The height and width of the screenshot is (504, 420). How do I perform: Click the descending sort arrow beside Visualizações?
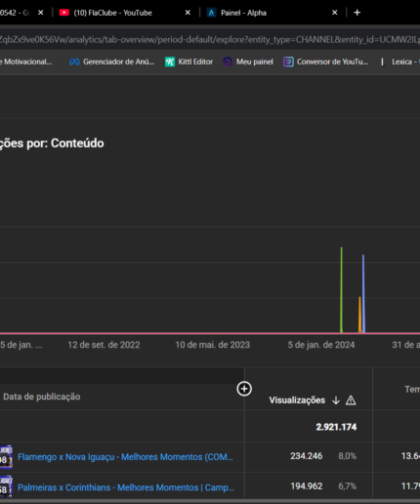point(336,400)
